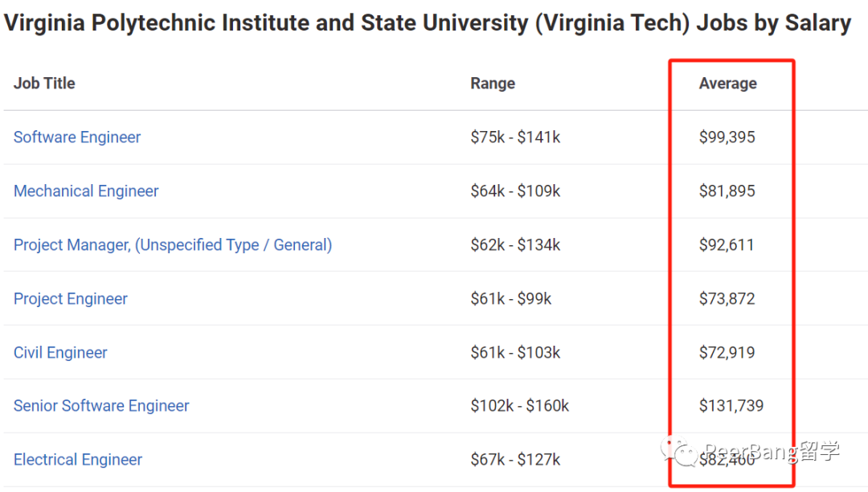Select the $131,739 average salary value

click(731, 406)
